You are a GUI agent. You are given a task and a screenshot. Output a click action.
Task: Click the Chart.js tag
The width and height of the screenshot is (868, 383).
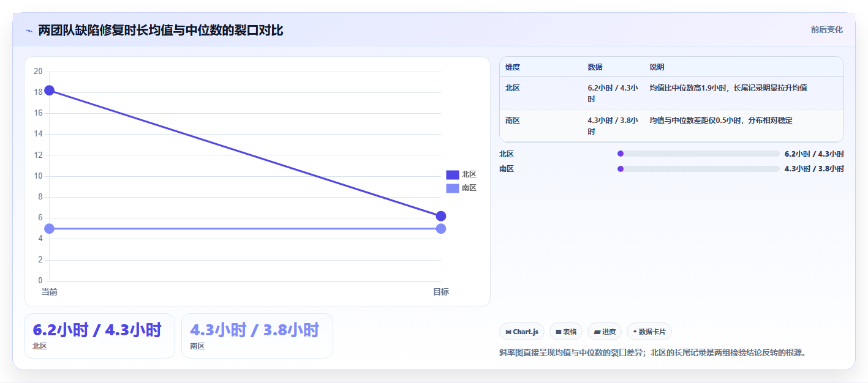[x=522, y=332]
